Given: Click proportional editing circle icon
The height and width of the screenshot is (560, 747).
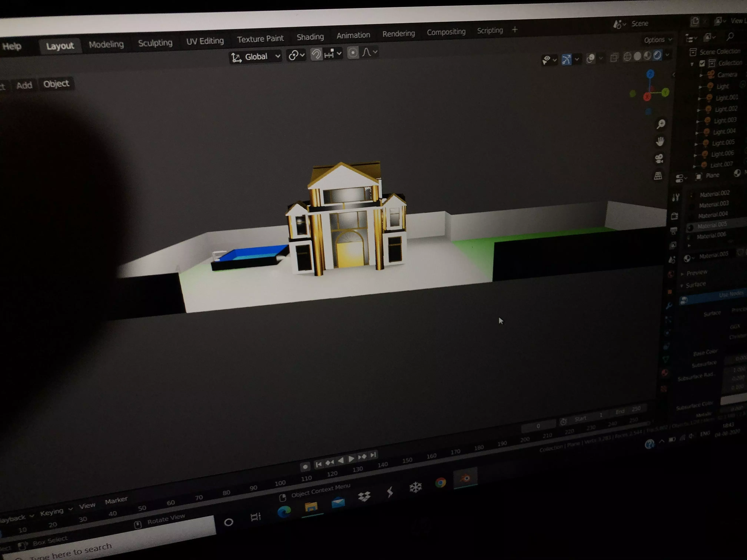Looking at the screenshot, I should (x=353, y=53).
